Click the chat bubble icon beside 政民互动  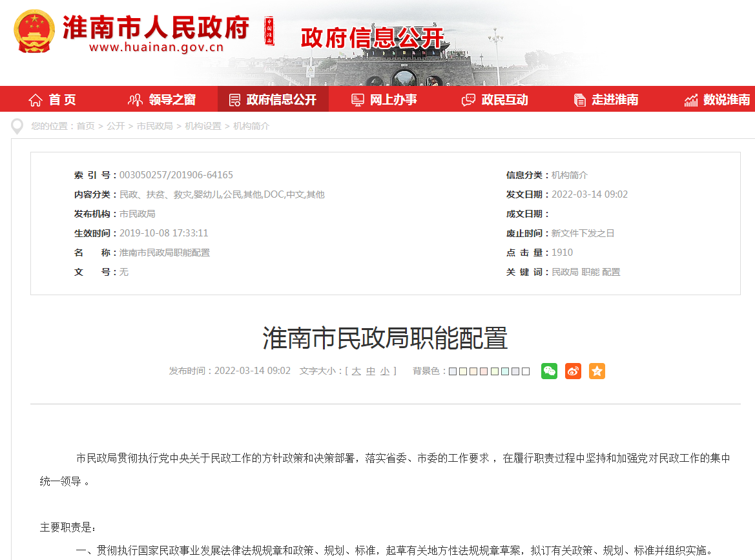click(x=467, y=98)
